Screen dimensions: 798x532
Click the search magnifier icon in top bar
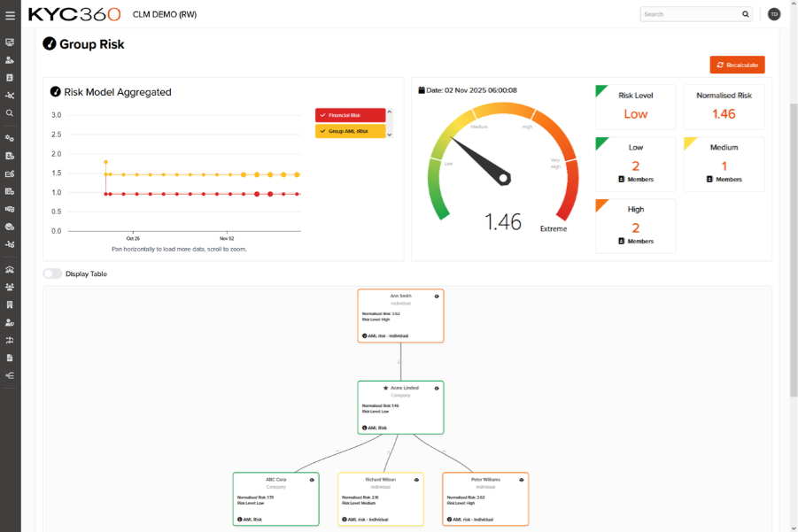point(745,14)
